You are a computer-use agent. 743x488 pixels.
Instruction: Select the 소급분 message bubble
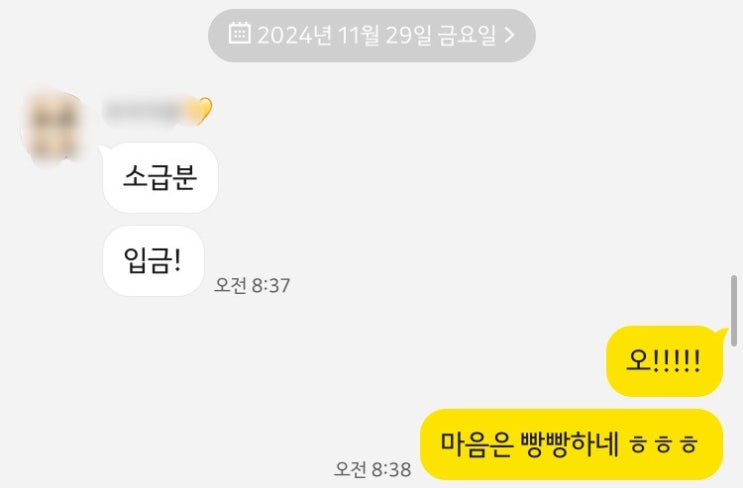pyautogui.click(x=160, y=178)
